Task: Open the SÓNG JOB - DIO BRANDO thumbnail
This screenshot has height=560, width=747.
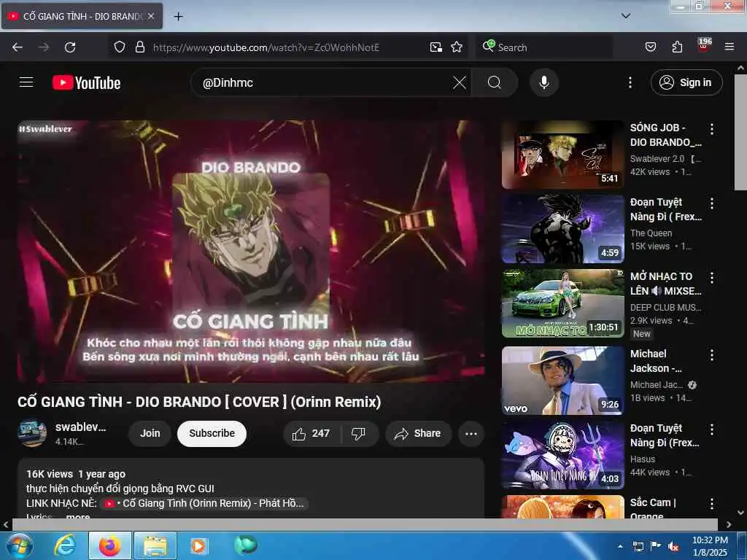Action: (x=562, y=155)
